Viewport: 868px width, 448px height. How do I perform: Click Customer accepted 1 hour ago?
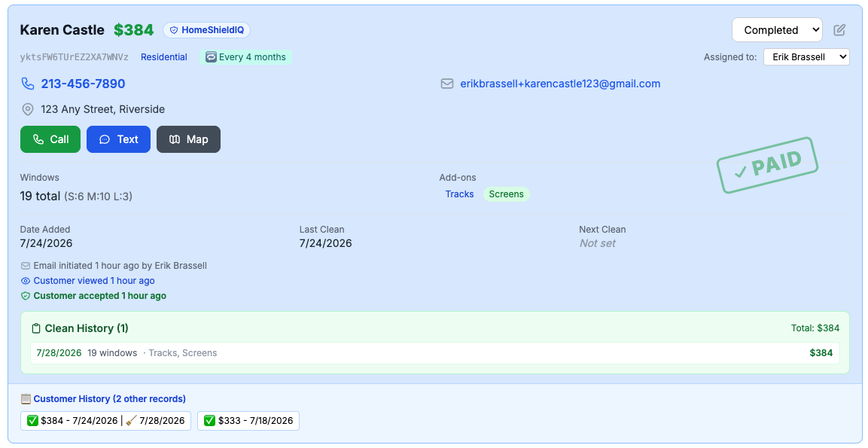click(99, 296)
